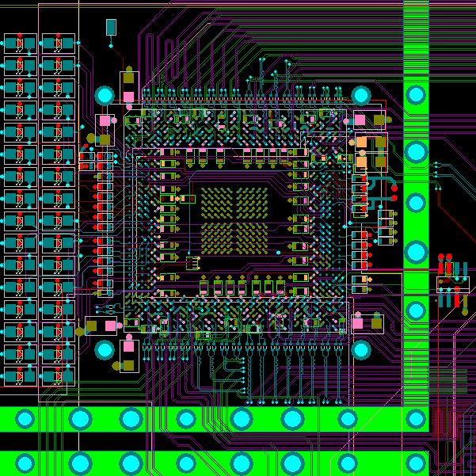Click the top-left quadrant of central pad array
Screen dimensions: 476x476
point(217,202)
